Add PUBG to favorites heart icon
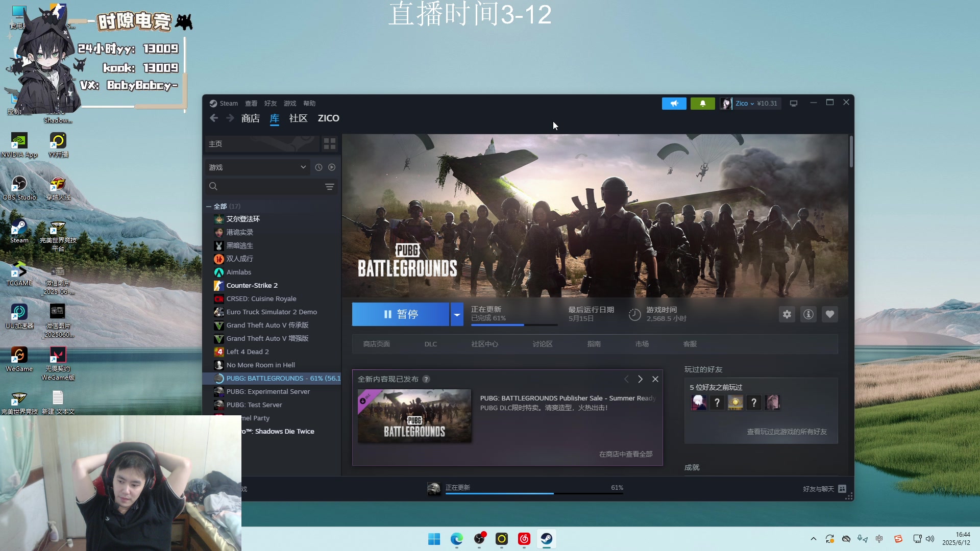 click(x=830, y=314)
